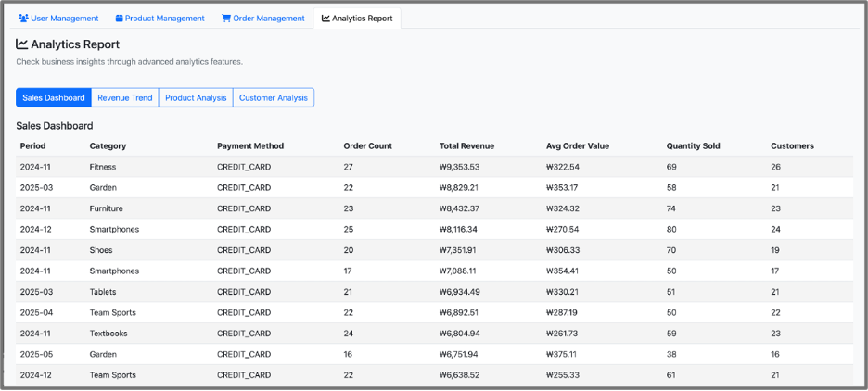The image size is (868, 391).
Task: Click the Total Revenue column header
Action: 466,146
